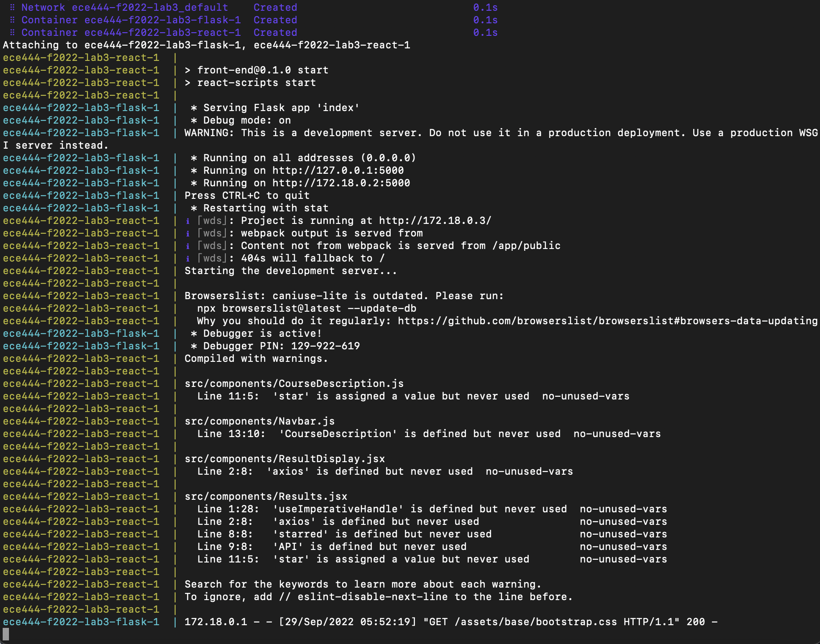Click the info icon before 'Project is running'

[188, 221]
